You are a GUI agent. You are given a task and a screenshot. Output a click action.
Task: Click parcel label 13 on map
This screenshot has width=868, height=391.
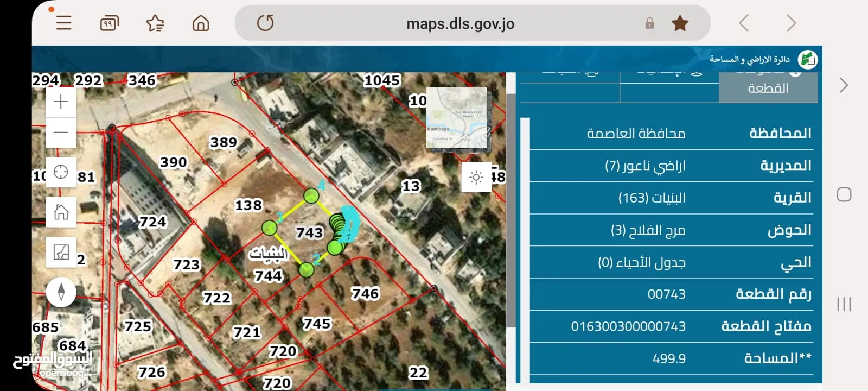tap(411, 186)
